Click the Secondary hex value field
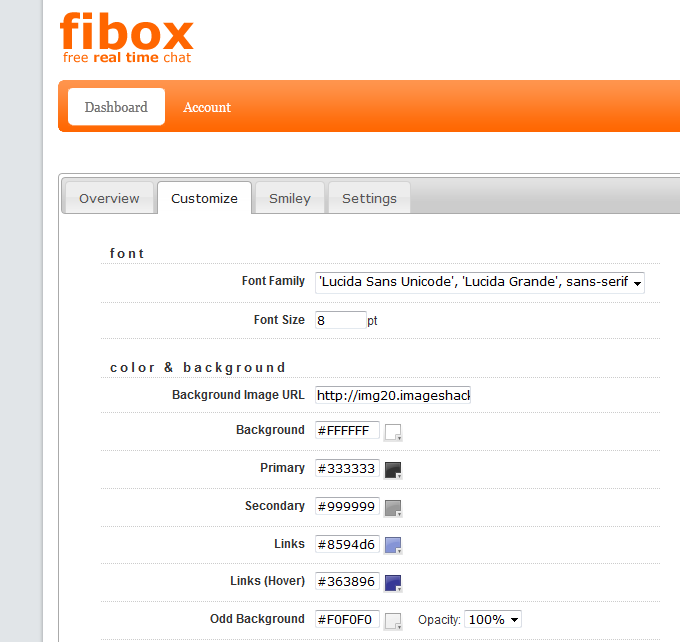680x642 pixels. [x=347, y=506]
